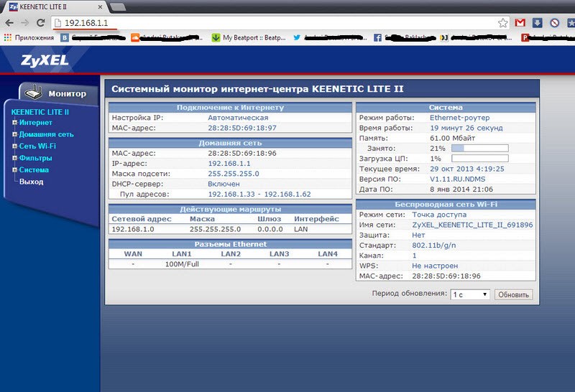
Task: Click the uptime 19 минут 26 секунд
Action: (466, 128)
